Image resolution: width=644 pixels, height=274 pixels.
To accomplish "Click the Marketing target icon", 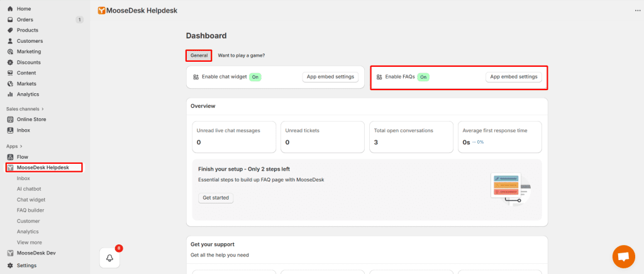I will [x=10, y=52].
